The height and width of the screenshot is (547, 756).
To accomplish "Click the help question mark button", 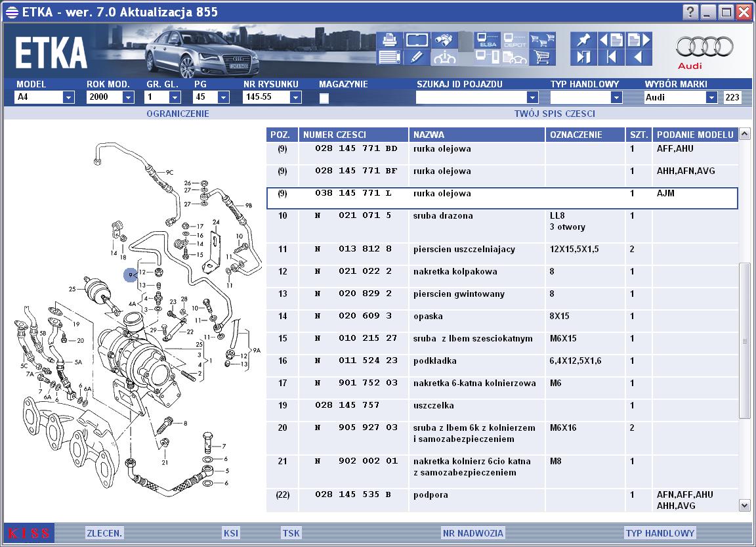I will (x=690, y=12).
